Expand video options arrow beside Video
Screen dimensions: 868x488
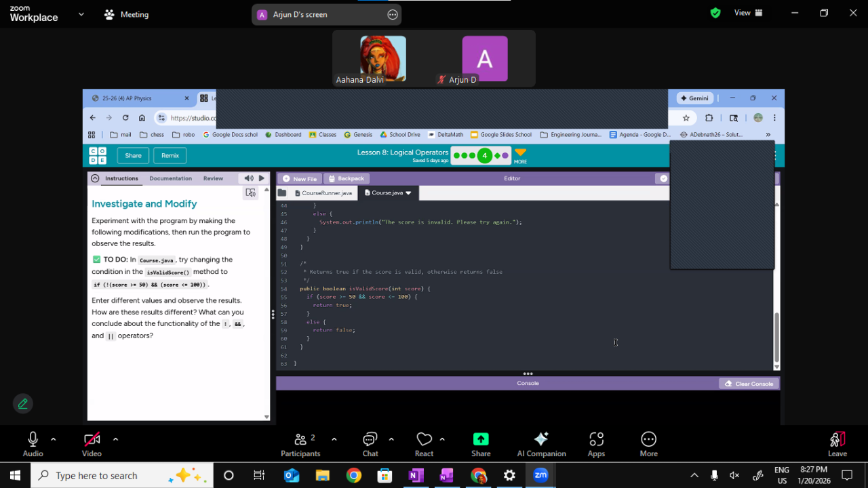115,439
